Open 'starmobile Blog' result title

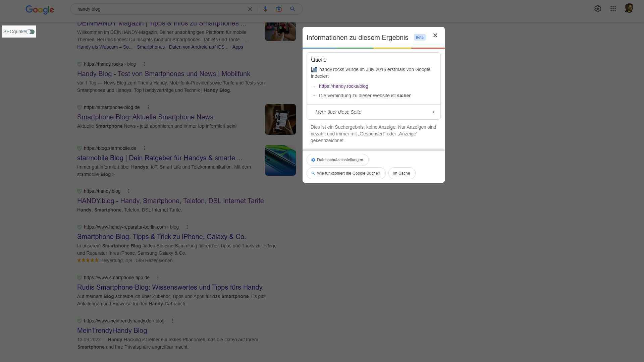pyautogui.click(x=160, y=158)
